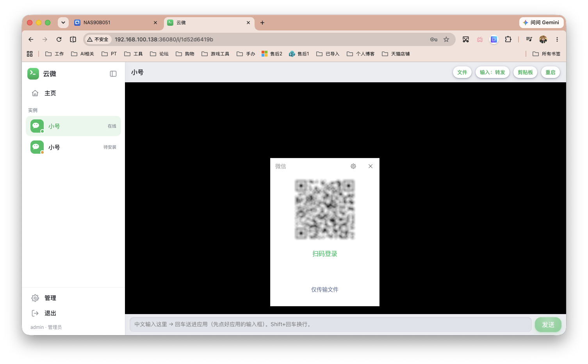Go back with the browser back arrow
Screen dimensions: 588x364
31,39
